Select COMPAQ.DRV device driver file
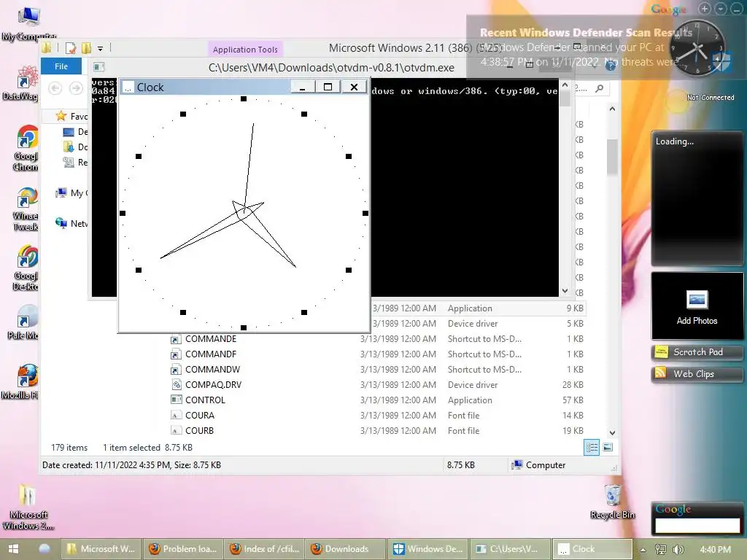Viewport: 747px width, 560px height. [213, 385]
